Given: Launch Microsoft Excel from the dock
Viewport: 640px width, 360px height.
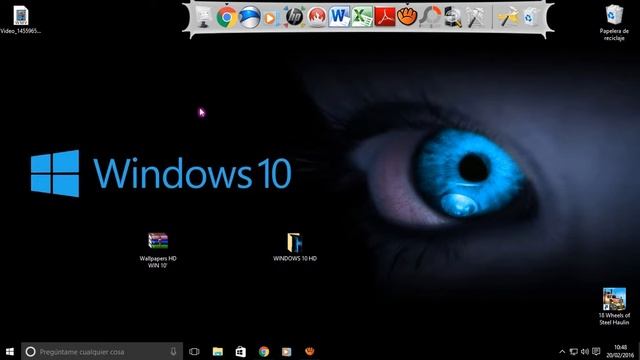Looking at the screenshot, I should point(362,17).
